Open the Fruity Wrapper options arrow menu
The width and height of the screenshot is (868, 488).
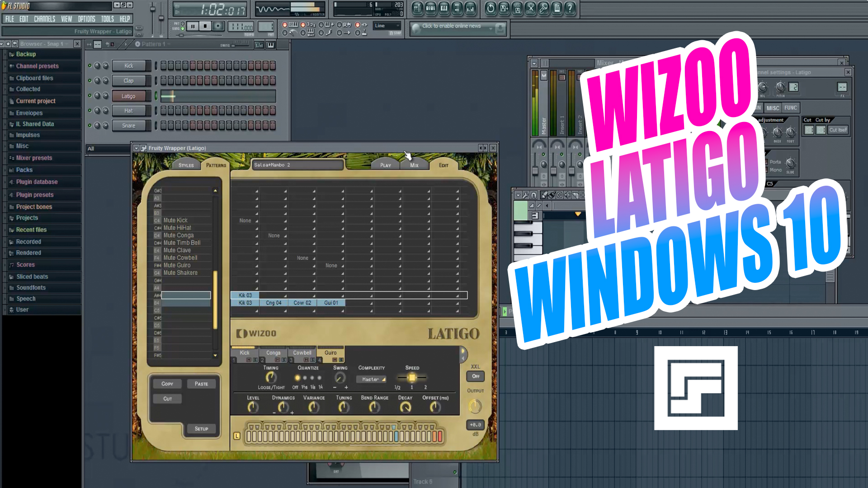coord(136,148)
